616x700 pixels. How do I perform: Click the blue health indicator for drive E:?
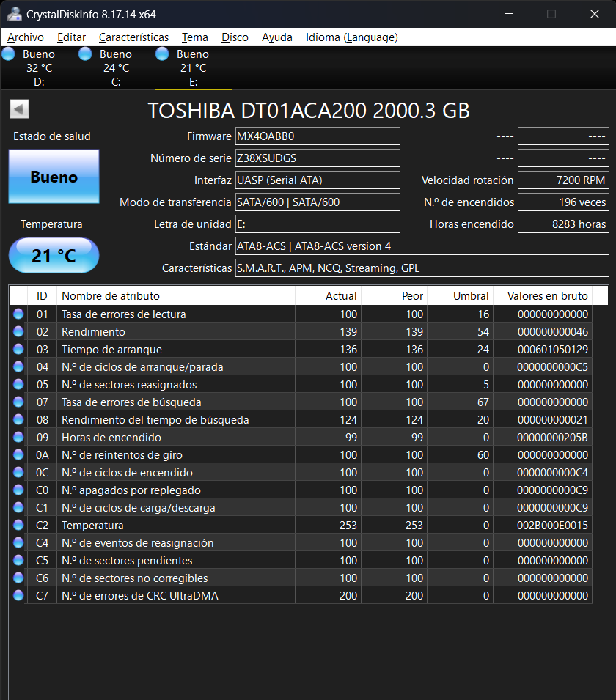click(162, 54)
